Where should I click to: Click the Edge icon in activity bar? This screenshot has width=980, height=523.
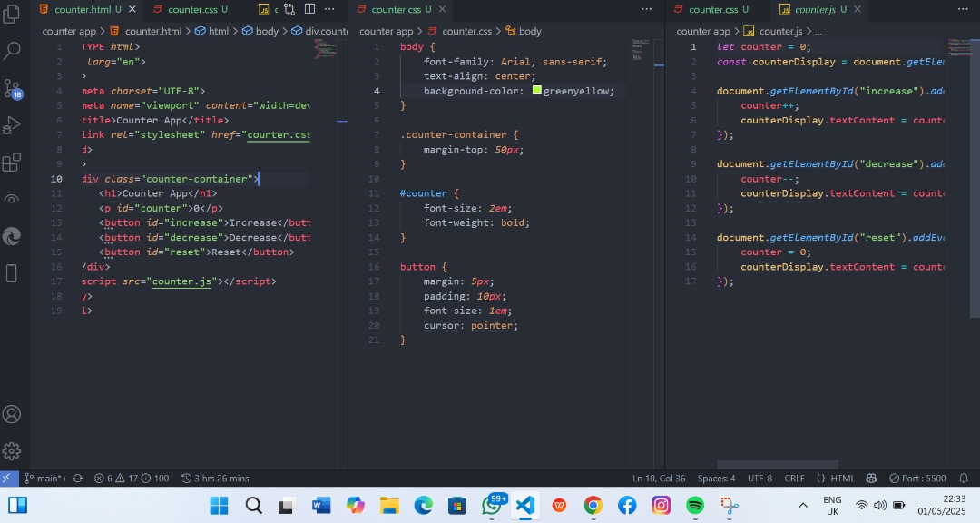click(x=12, y=236)
